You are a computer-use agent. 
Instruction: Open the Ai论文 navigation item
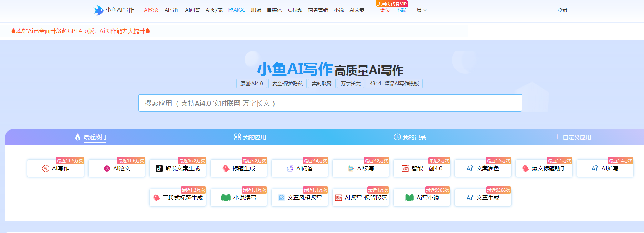[x=151, y=10]
